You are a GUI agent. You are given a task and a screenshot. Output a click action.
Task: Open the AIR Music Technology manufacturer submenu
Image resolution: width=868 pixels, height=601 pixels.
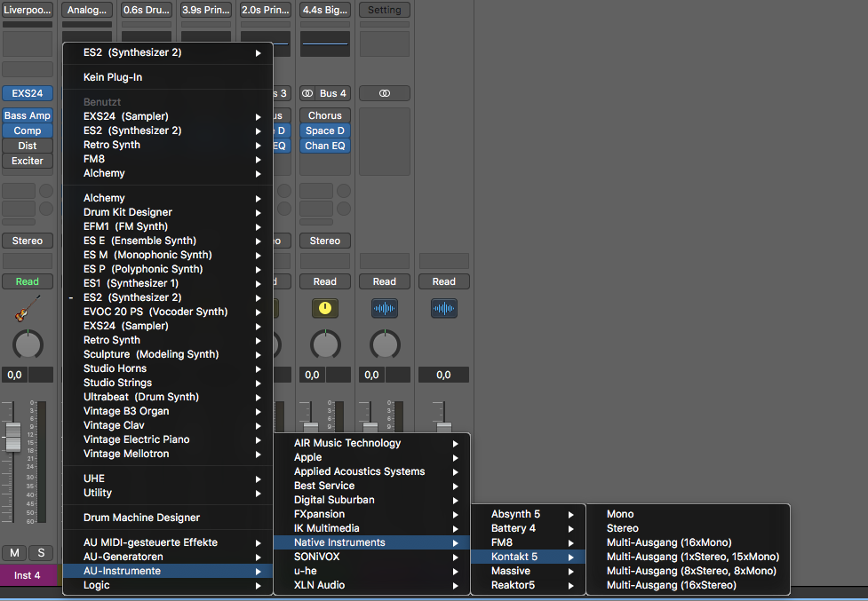tap(372, 443)
